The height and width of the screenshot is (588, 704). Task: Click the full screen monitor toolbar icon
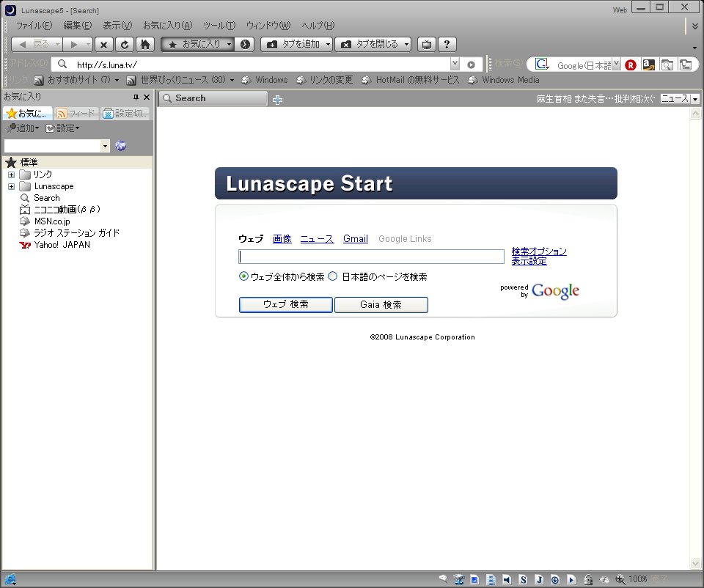coord(427,45)
